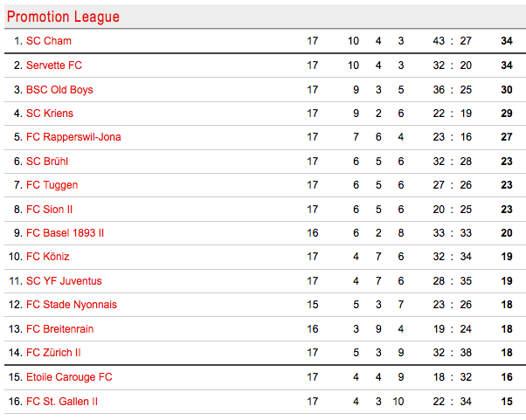
Task: Select the FC Tuggen link
Action: pyautogui.click(x=52, y=185)
